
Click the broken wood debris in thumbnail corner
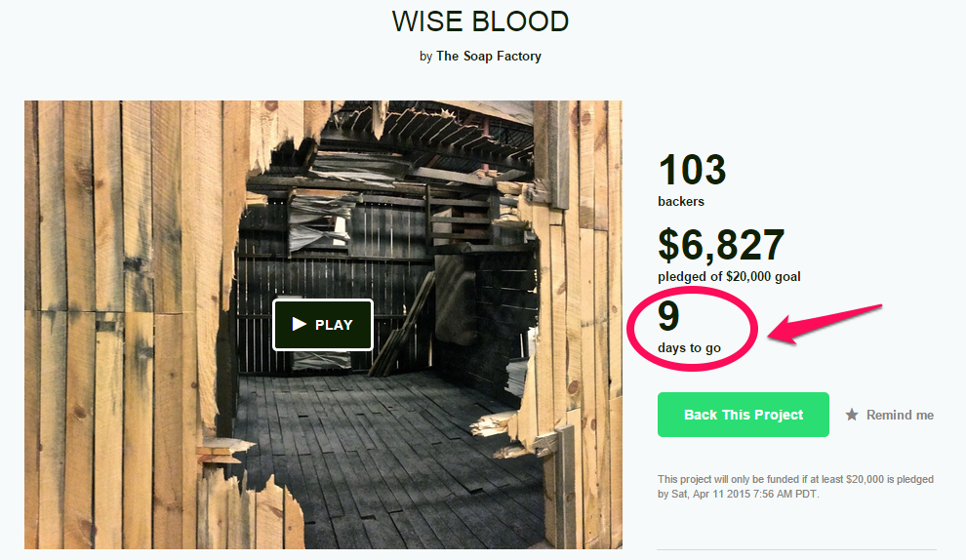coord(219,452)
